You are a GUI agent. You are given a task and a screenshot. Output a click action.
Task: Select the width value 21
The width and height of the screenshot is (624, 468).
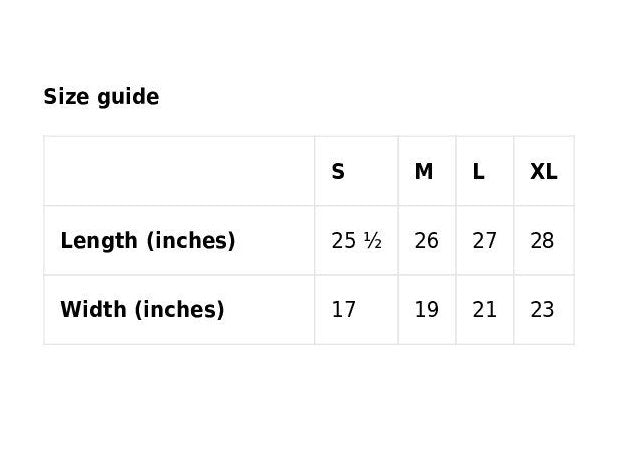coord(484,310)
